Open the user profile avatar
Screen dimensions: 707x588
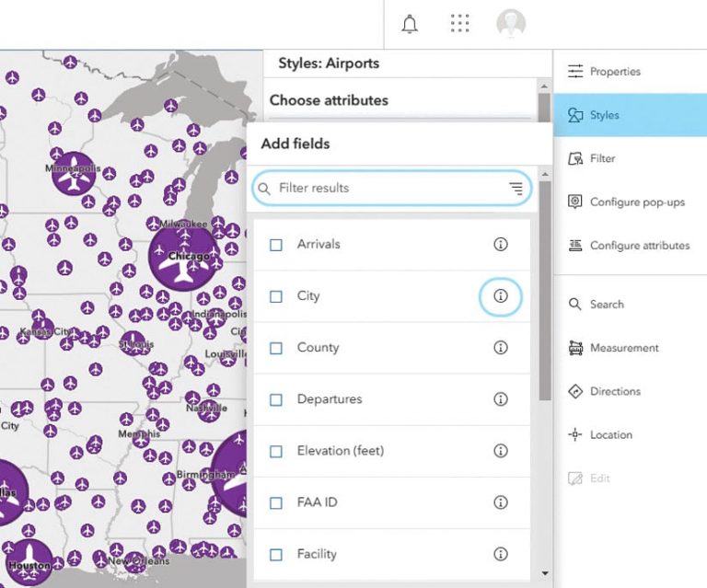click(x=511, y=23)
